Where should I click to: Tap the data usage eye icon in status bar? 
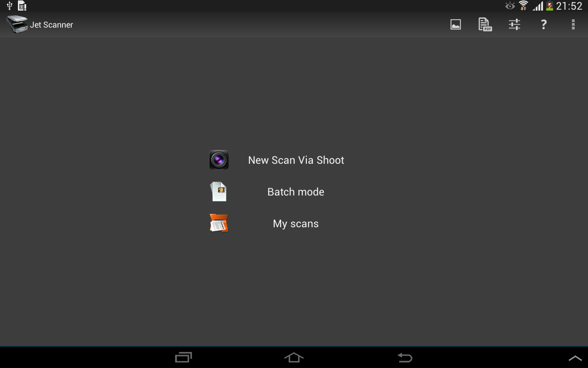(x=509, y=6)
